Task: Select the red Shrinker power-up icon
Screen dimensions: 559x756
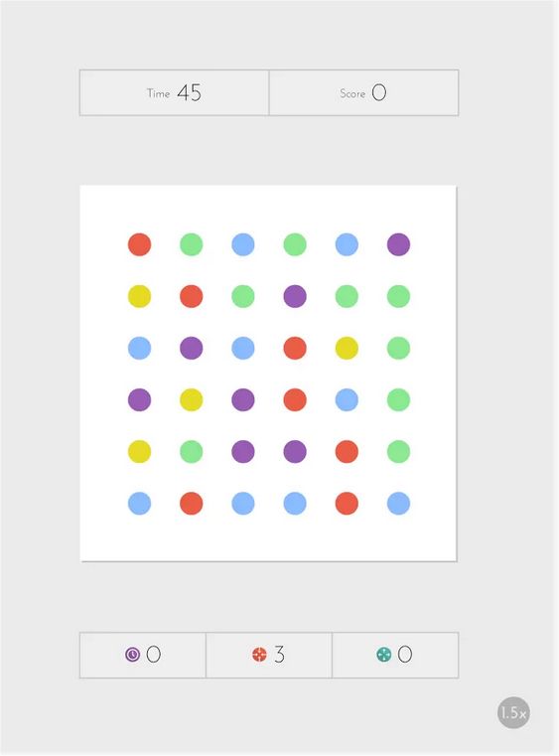Action: (259, 655)
